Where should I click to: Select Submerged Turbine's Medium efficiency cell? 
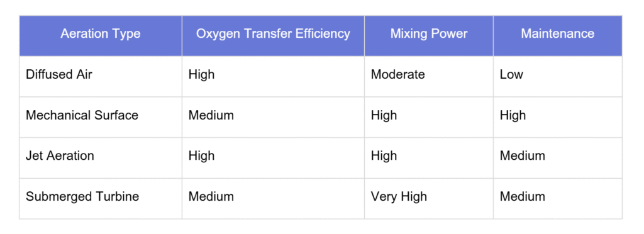coord(273,198)
